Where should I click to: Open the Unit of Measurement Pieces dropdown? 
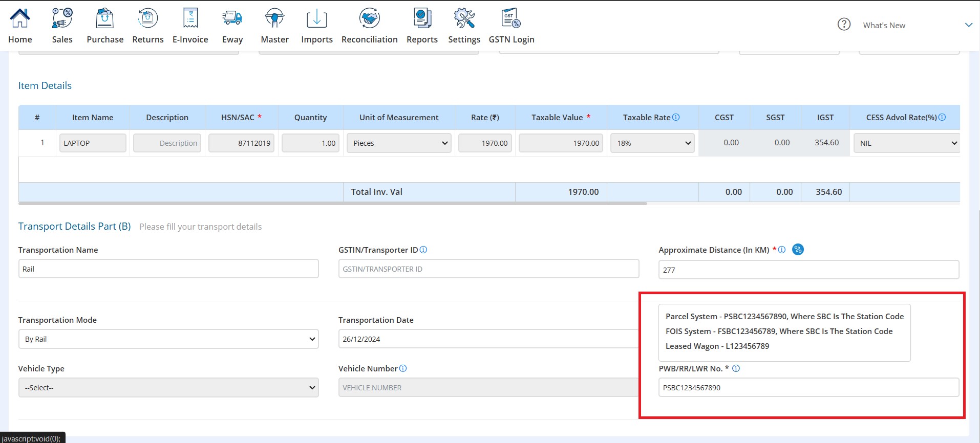click(x=399, y=143)
